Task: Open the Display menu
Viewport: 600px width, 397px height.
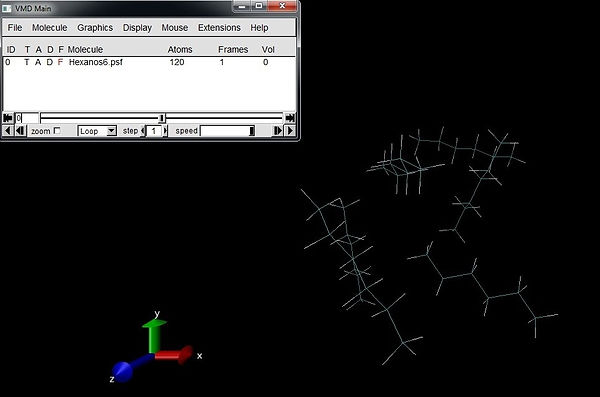Action: pyautogui.click(x=137, y=28)
